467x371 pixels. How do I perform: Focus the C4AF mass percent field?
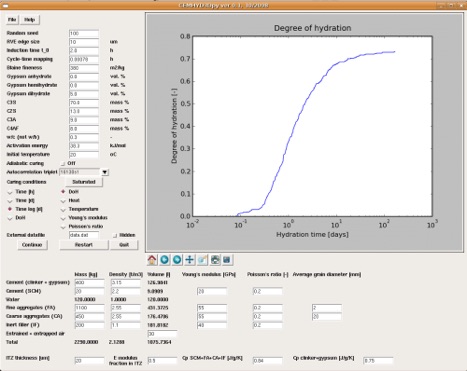click(x=84, y=129)
